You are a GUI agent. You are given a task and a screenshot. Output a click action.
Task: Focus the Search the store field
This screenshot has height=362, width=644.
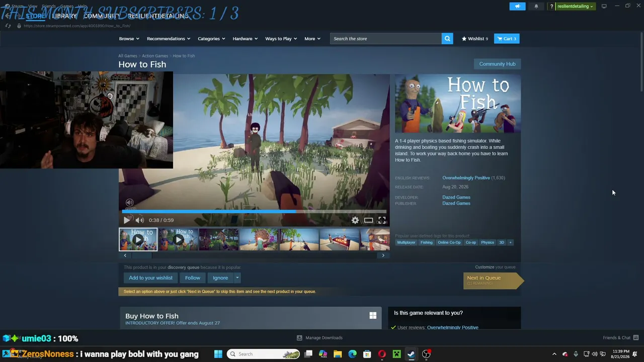[386, 39]
